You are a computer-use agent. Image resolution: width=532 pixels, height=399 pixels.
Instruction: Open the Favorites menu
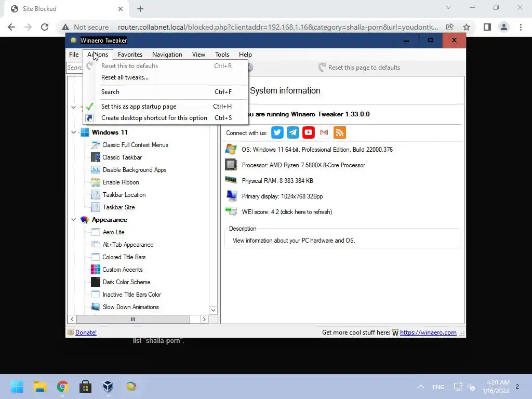(x=130, y=54)
